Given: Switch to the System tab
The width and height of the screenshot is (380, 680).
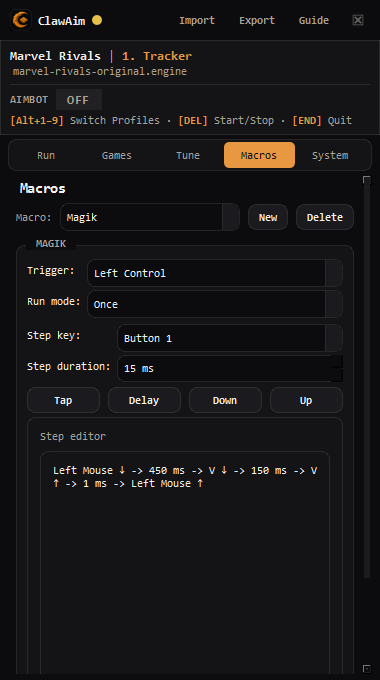Looking at the screenshot, I should [x=330, y=155].
